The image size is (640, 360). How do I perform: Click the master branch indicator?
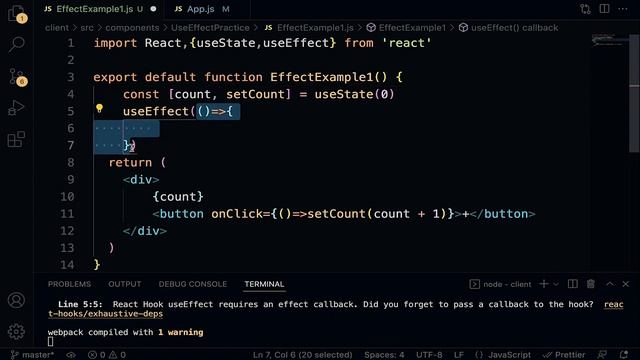tap(32, 355)
